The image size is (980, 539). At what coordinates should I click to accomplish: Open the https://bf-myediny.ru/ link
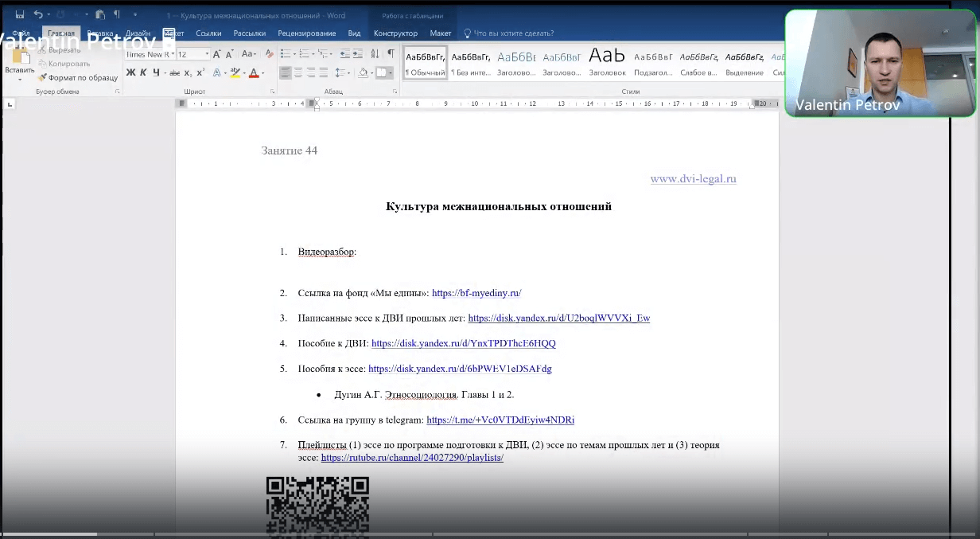(x=476, y=293)
